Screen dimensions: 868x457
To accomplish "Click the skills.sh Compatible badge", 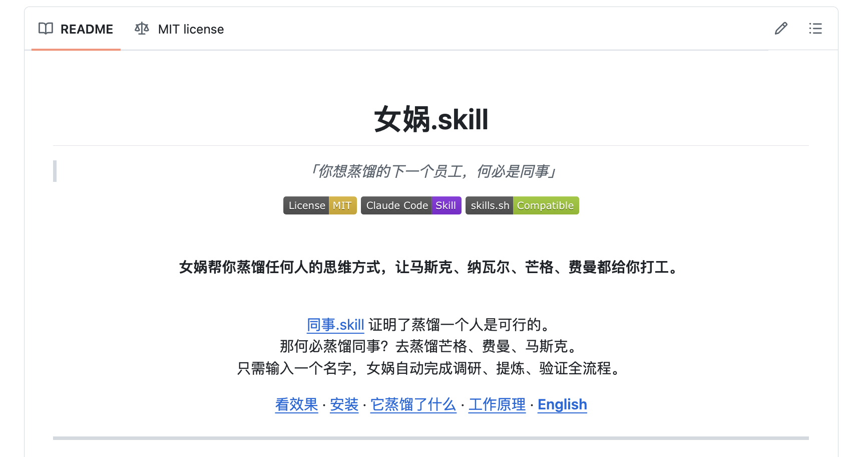I will pos(522,205).
